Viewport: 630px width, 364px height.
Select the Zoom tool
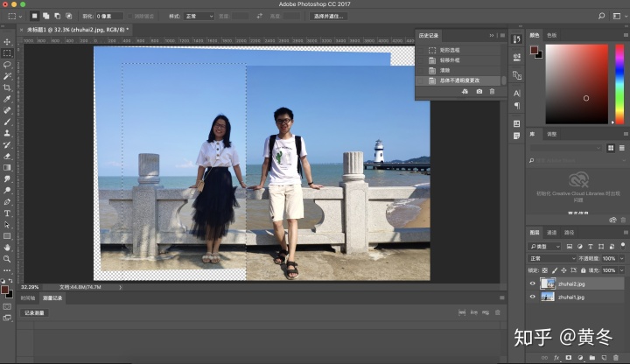pos(7,259)
